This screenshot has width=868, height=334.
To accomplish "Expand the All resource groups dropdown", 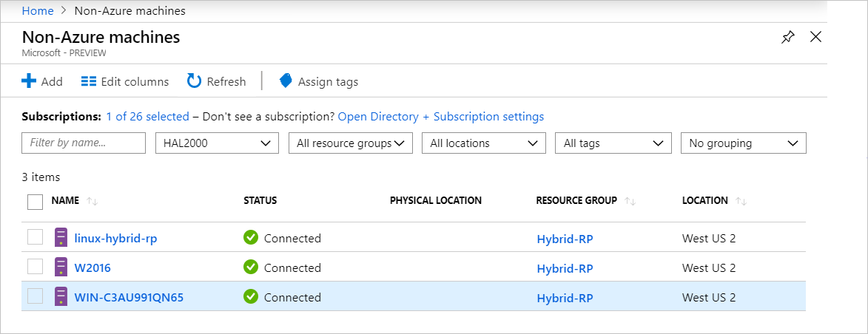I will [351, 143].
